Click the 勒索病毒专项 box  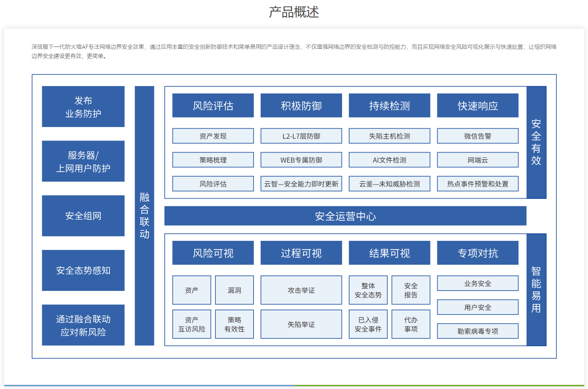[478, 331]
